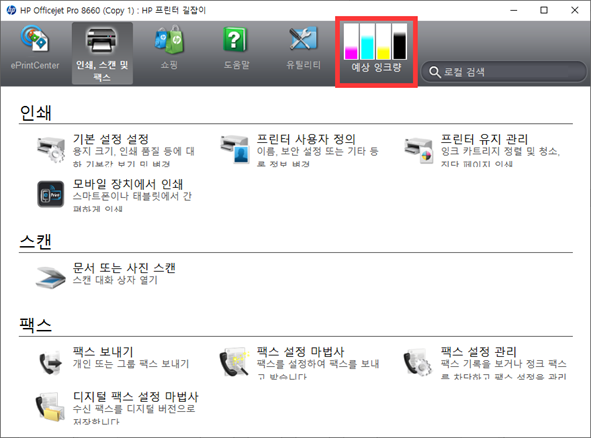Open the 팩스 설정 관리 link
The width and height of the screenshot is (591, 438).
point(479,352)
